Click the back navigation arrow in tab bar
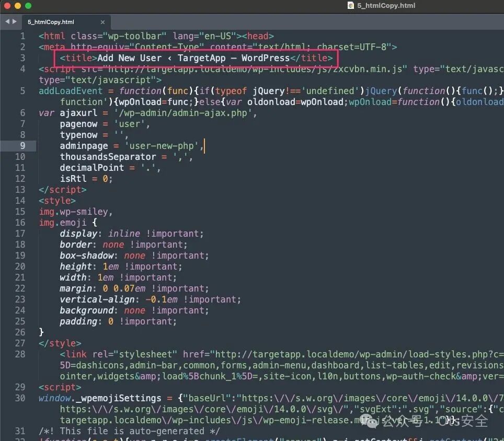Screen dimensions: 504x441 point(7,21)
